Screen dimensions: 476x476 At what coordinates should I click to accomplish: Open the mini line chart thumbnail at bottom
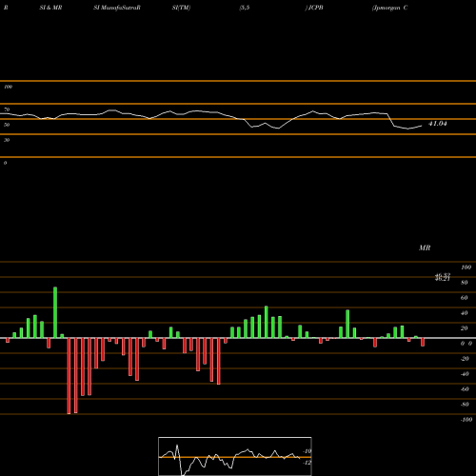pos(235,456)
